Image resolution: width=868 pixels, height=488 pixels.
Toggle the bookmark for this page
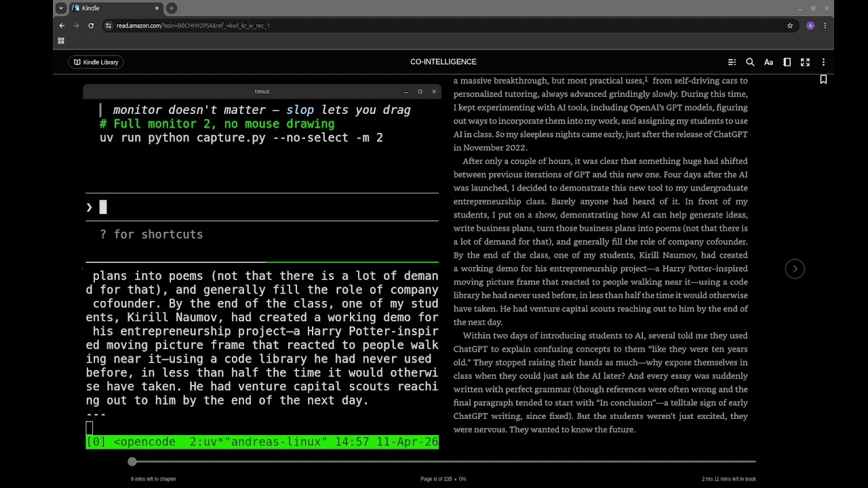[x=823, y=79]
